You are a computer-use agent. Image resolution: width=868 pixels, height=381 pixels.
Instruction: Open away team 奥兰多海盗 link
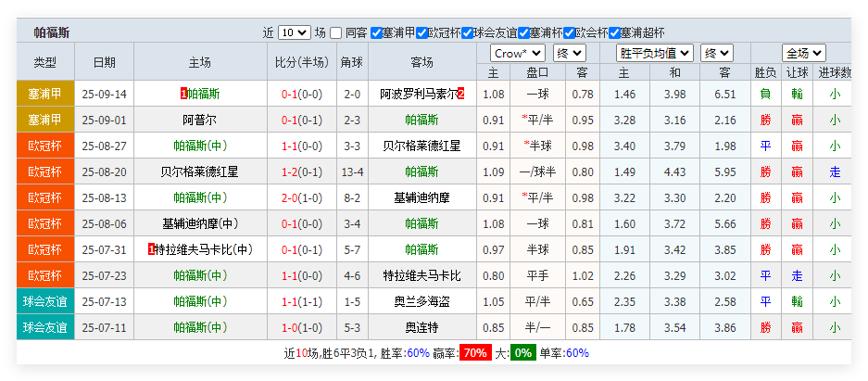421,302
